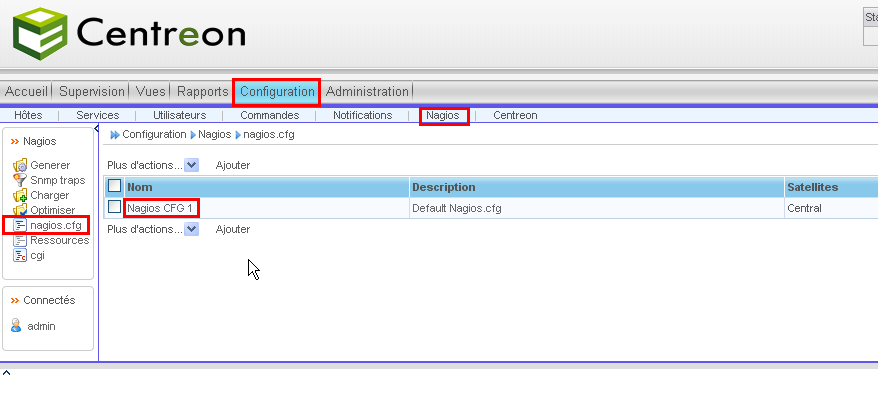Open the bottom Plus d'actions dropdown
Screen dimensions: 878x399
[x=192, y=229]
